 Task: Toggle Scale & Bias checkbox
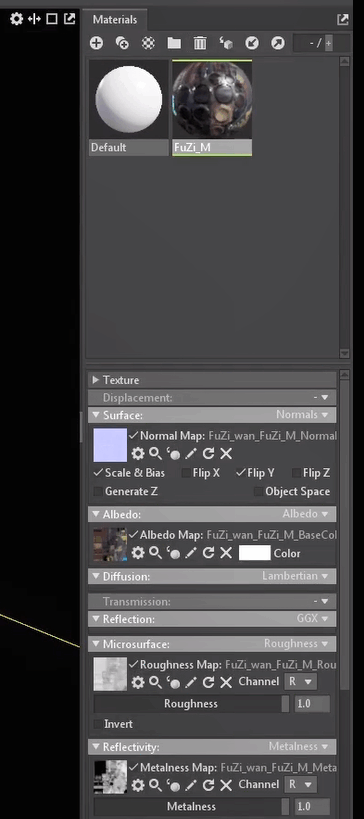click(98, 473)
